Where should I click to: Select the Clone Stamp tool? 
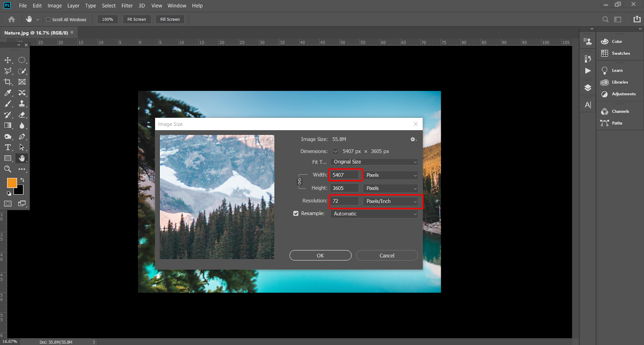click(x=22, y=104)
